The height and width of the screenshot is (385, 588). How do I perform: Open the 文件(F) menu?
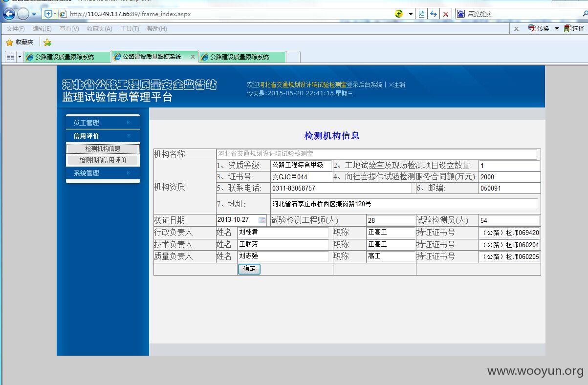tap(16, 29)
